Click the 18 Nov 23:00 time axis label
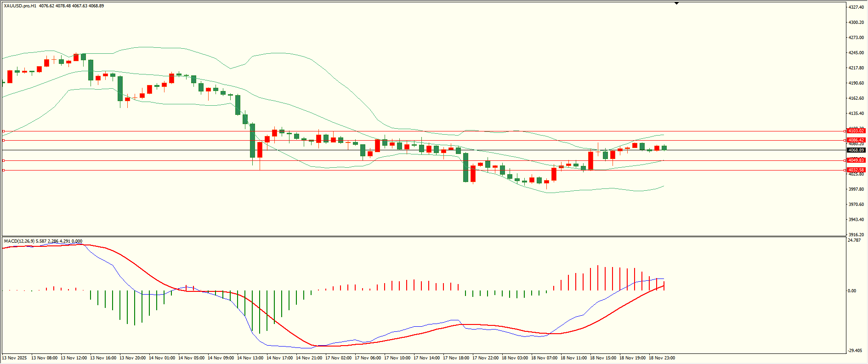 (x=662, y=358)
